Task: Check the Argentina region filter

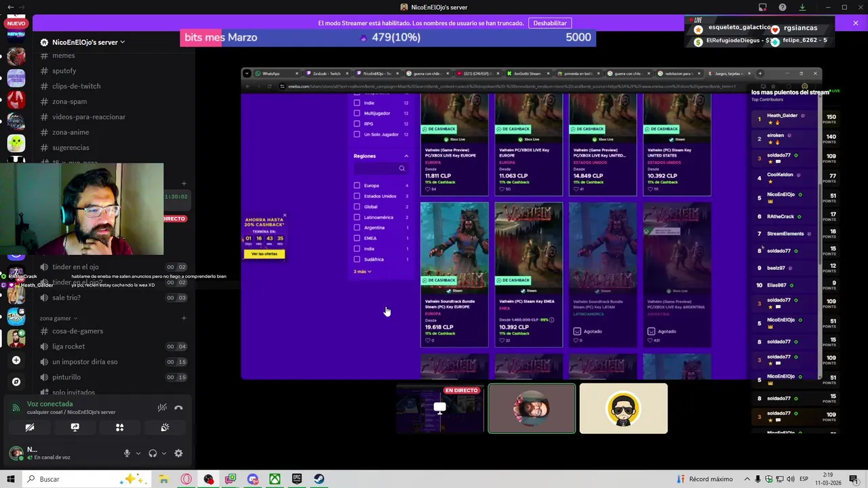Action: pos(357,228)
